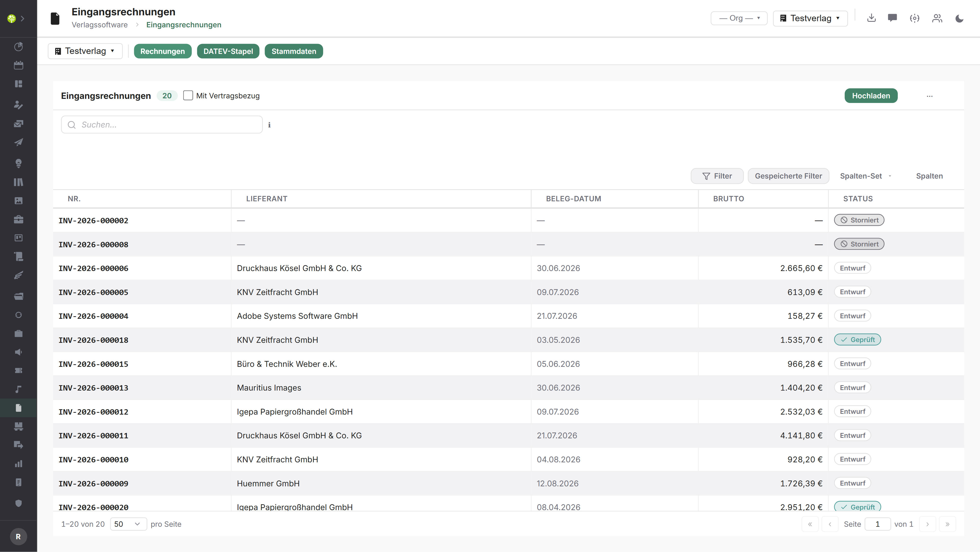Focus the Suchen search field
The width and height of the screenshot is (980, 552).
(162, 124)
